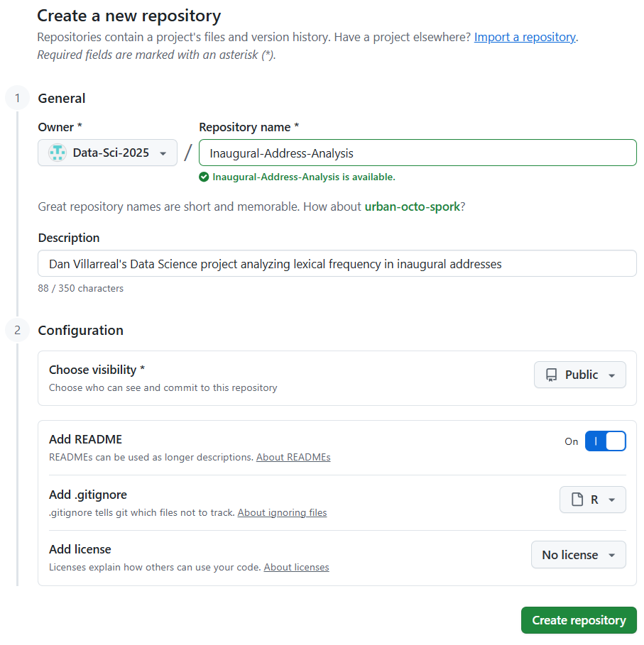Expand the Public visibility dropdown
644x645 pixels.
point(580,375)
